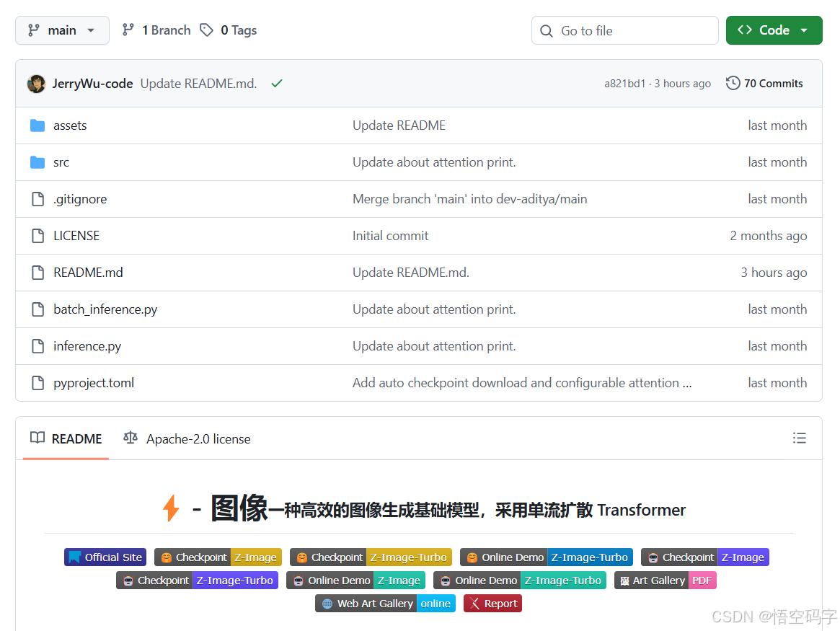Click the assets folder icon
The image size is (840, 631).
[37, 125]
